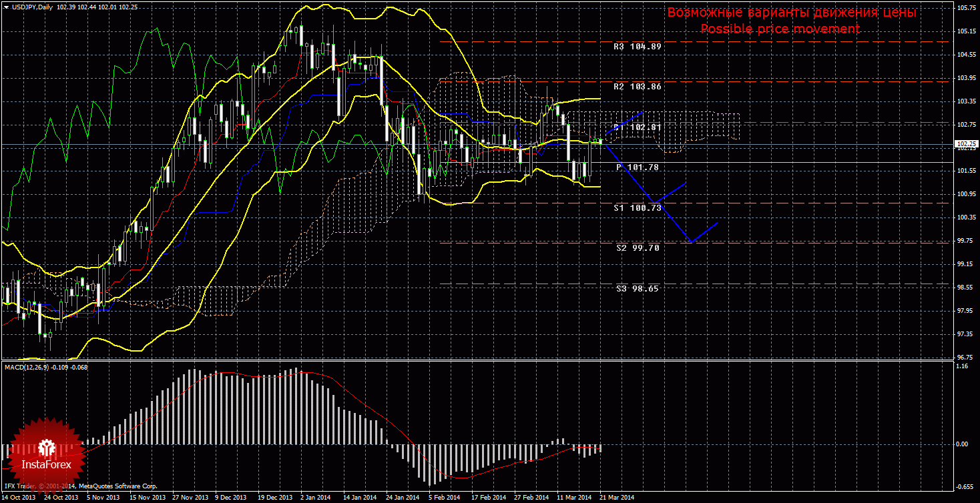
Task: Click the red 'Possible price movement' title
Action: coord(779,29)
